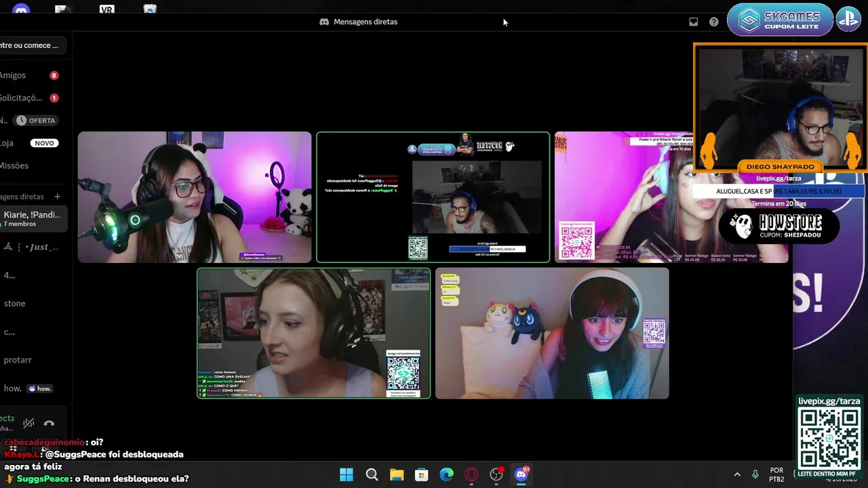
Task: Click the ALUGUEL, CASA E SP donation goal bar
Action: click(x=778, y=191)
